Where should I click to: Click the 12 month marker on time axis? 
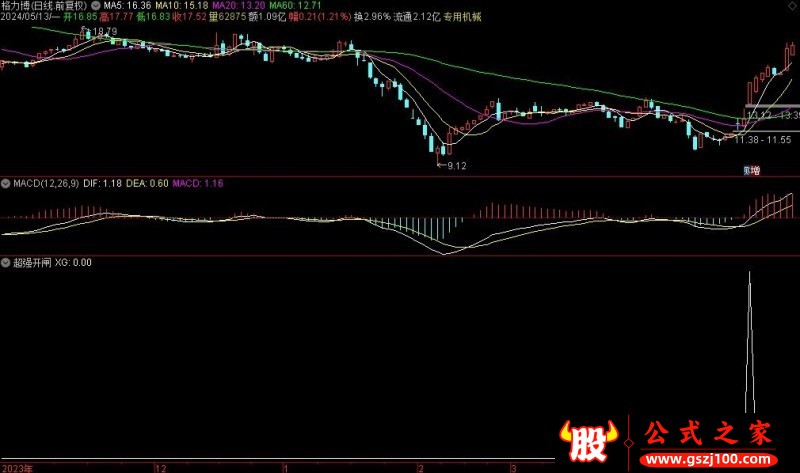(x=160, y=467)
